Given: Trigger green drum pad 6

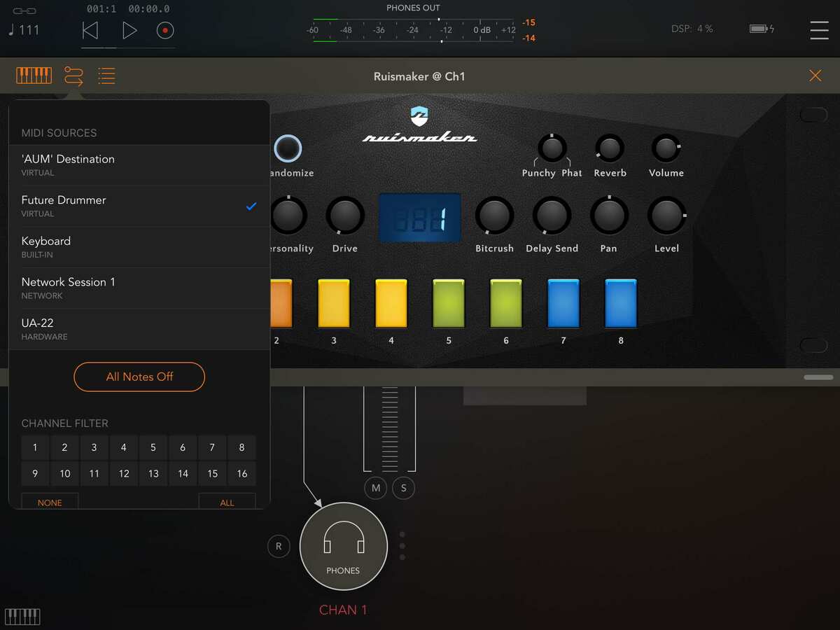Looking at the screenshot, I should 506,304.
